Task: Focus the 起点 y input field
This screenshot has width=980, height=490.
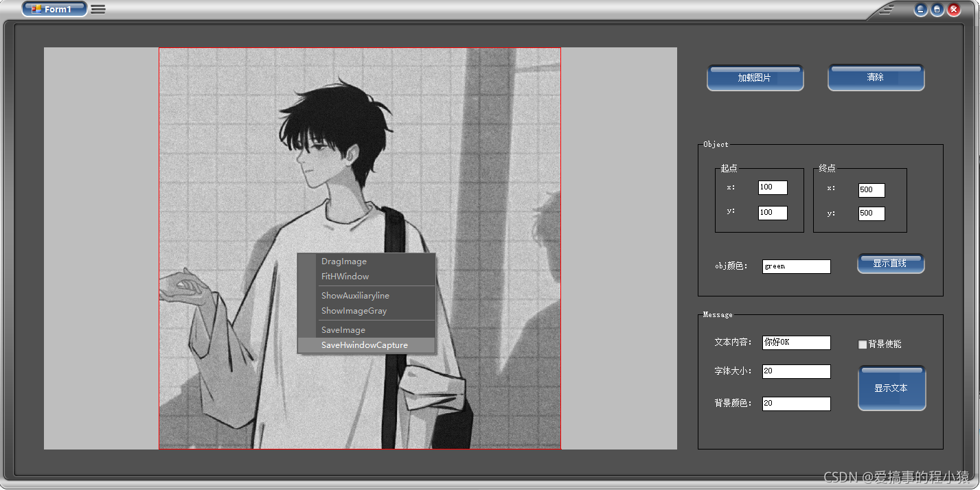Action: (x=773, y=213)
